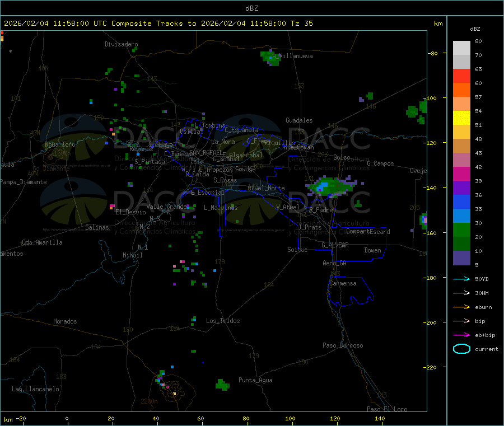Click the Bowen map label

point(373,250)
